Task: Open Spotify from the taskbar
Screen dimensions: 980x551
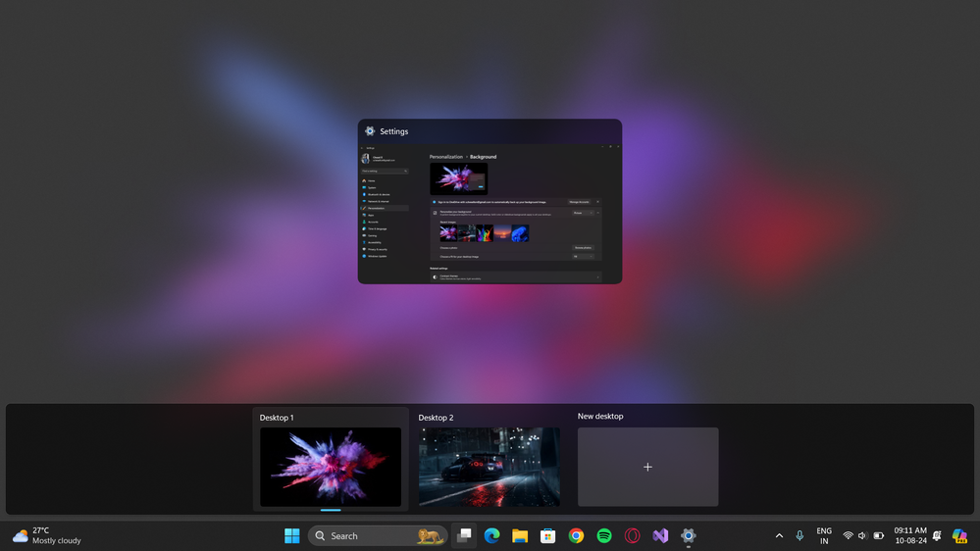Action: 604,535
